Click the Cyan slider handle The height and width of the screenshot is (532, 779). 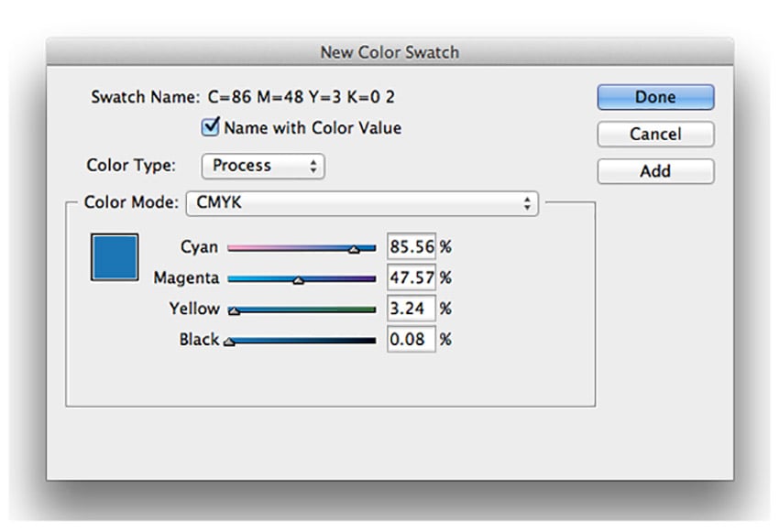click(x=356, y=247)
